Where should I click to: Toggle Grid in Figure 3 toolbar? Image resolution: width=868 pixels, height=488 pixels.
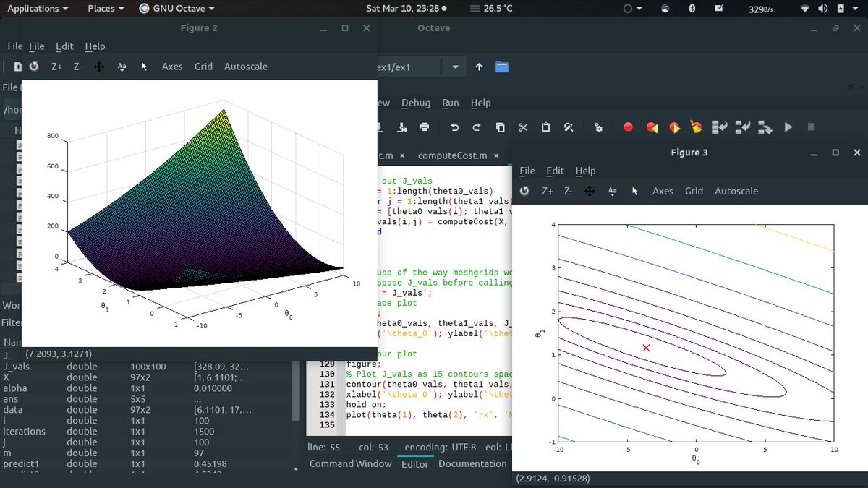click(x=694, y=191)
